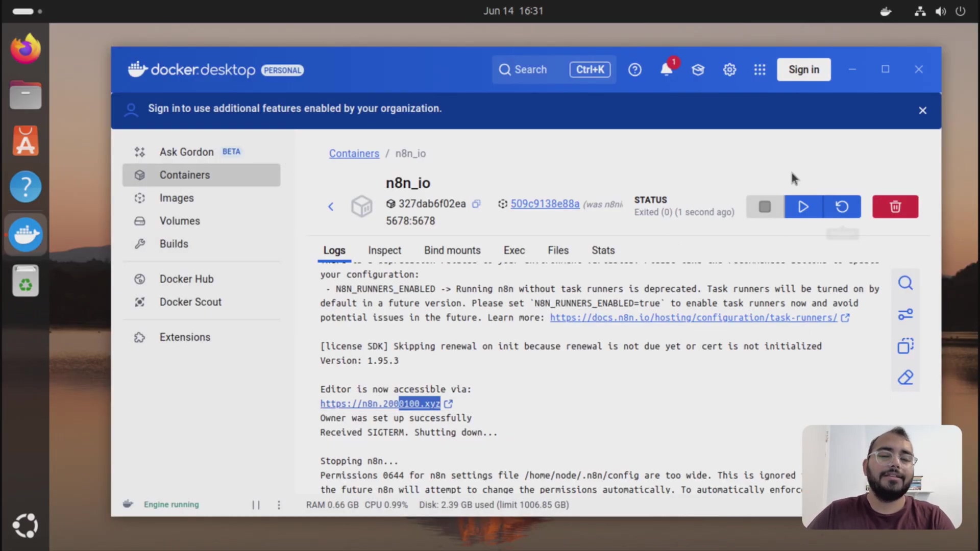Open the engine options three-dot menu

coord(279,505)
